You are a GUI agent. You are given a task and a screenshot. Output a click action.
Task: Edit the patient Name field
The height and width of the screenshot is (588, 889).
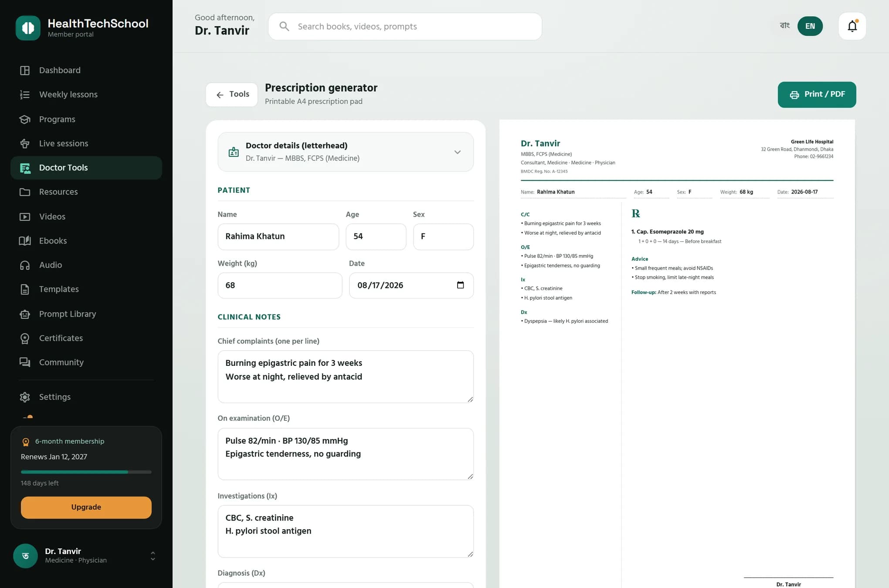(278, 237)
